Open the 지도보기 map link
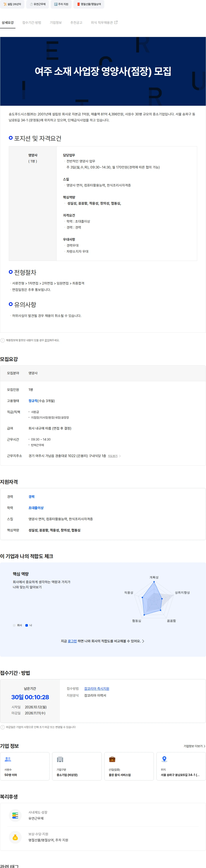 112,456
